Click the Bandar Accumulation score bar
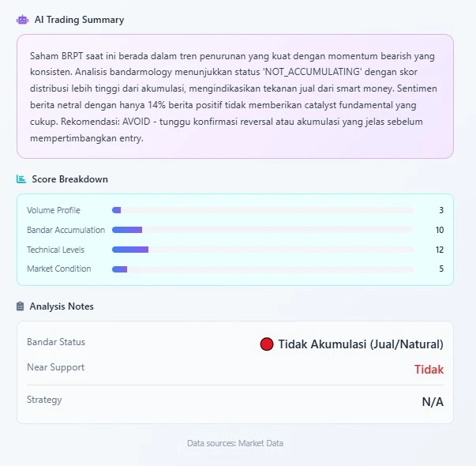The width and height of the screenshot is (476, 466). (x=262, y=230)
